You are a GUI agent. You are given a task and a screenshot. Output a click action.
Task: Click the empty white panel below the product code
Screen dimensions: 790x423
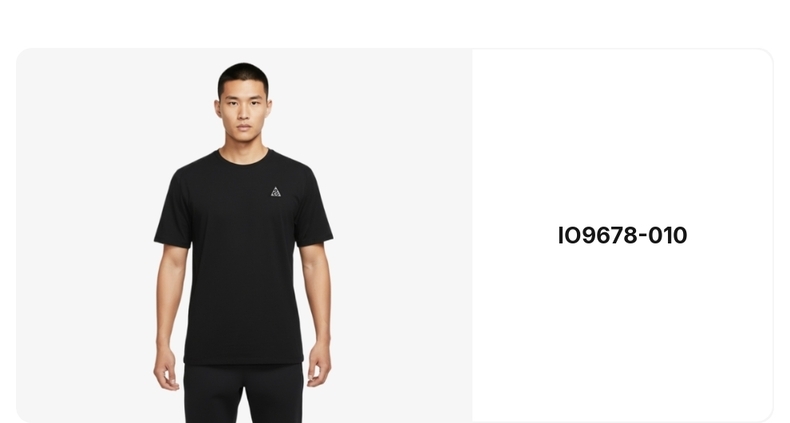[622, 332]
